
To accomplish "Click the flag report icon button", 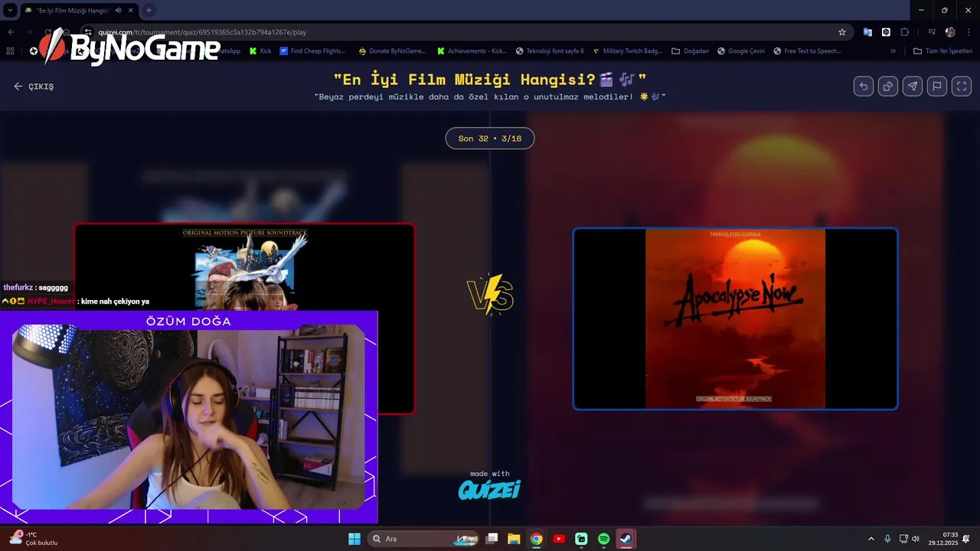I will click(937, 86).
